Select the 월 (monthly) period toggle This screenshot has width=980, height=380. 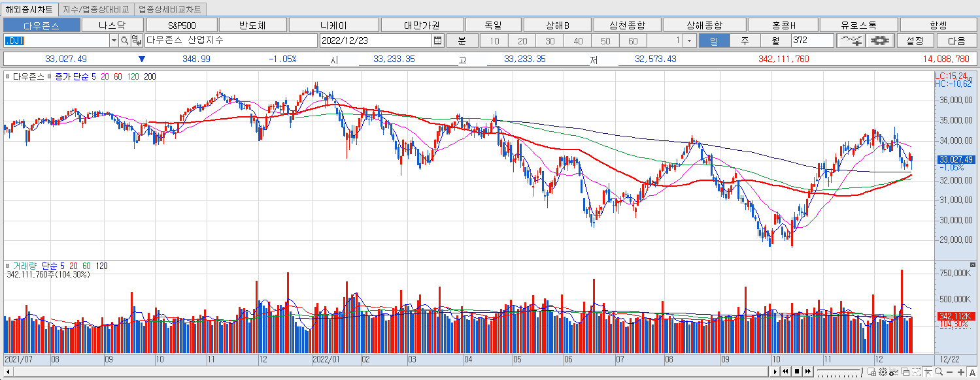coord(775,40)
